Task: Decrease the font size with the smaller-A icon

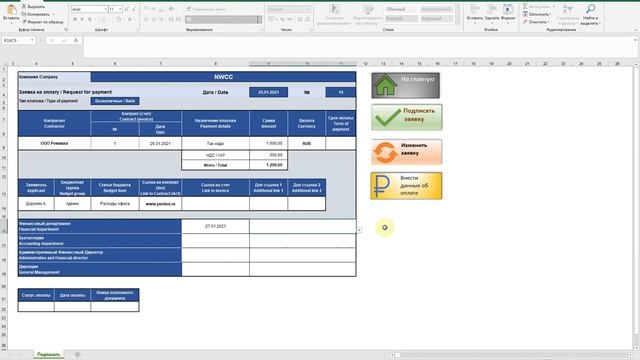Action: 134,9
